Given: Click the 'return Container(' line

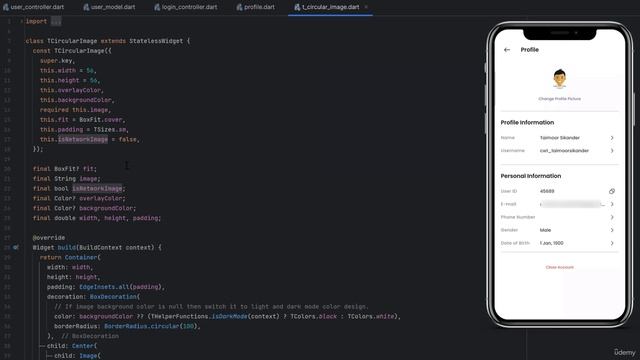Looking at the screenshot, I should coord(70,257).
